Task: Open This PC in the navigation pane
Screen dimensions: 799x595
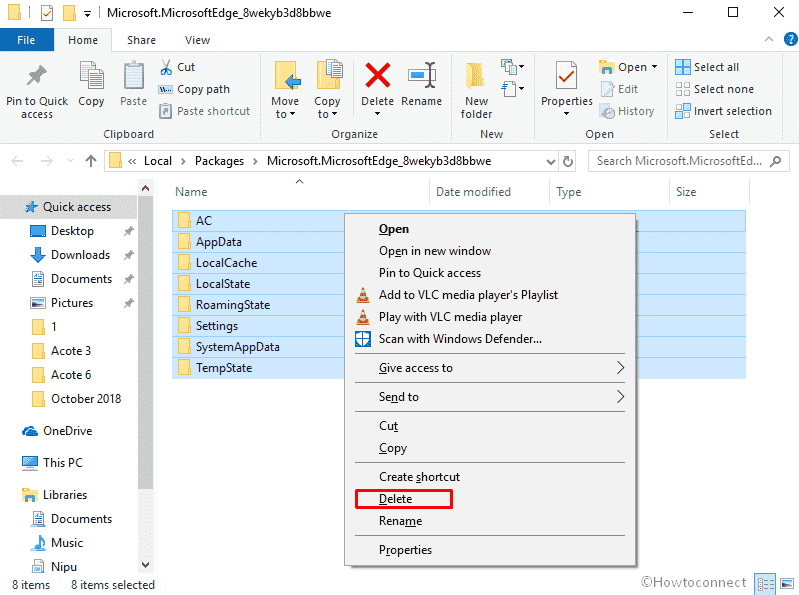Action: tap(52, 463)
